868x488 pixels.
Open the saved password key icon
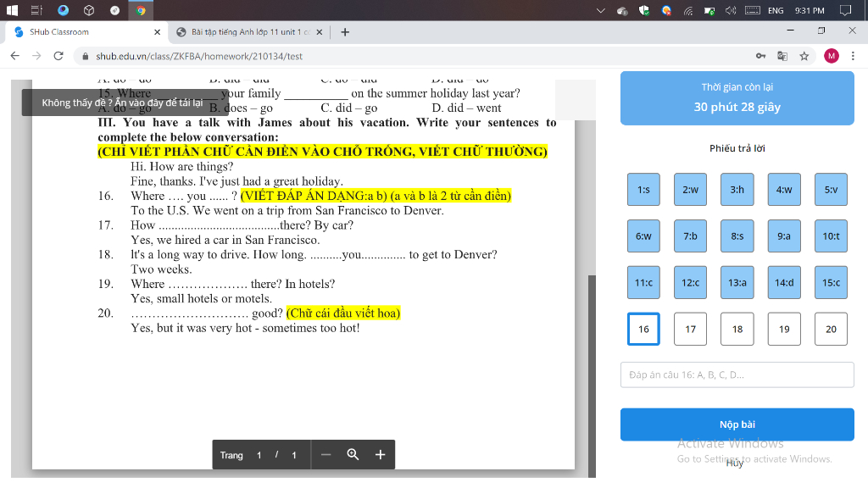(760, 56)
